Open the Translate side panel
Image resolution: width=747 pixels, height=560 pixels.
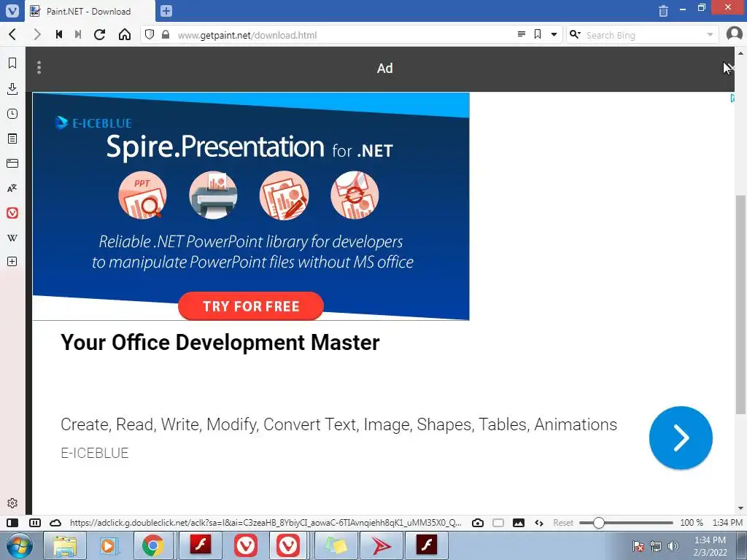click(x=12, y=188)
